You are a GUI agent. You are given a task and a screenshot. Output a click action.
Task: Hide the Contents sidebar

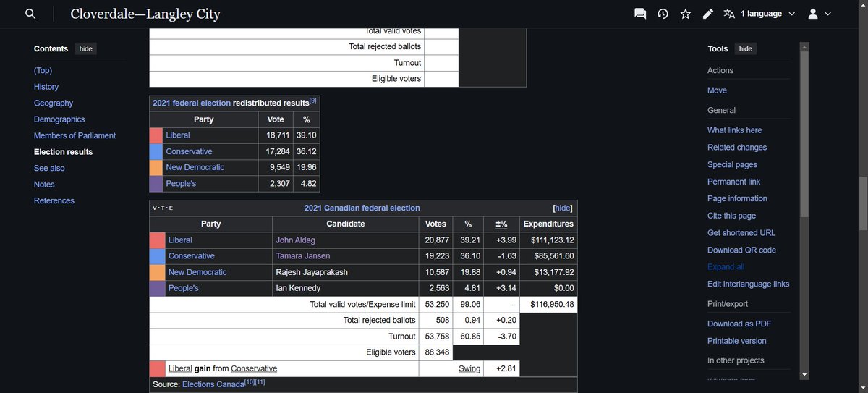85,48
